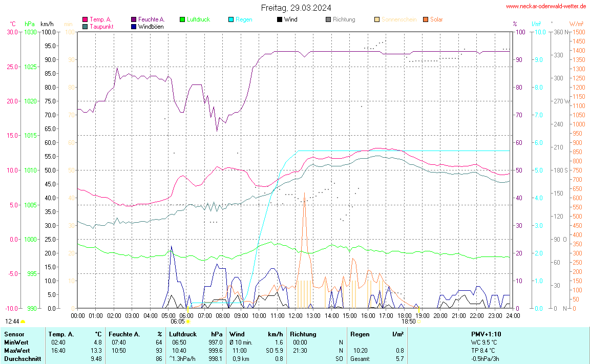Screen dimensions: 590x364
Task: Click the dark blue Windböen legend square
Action: (x=134, y=26)
